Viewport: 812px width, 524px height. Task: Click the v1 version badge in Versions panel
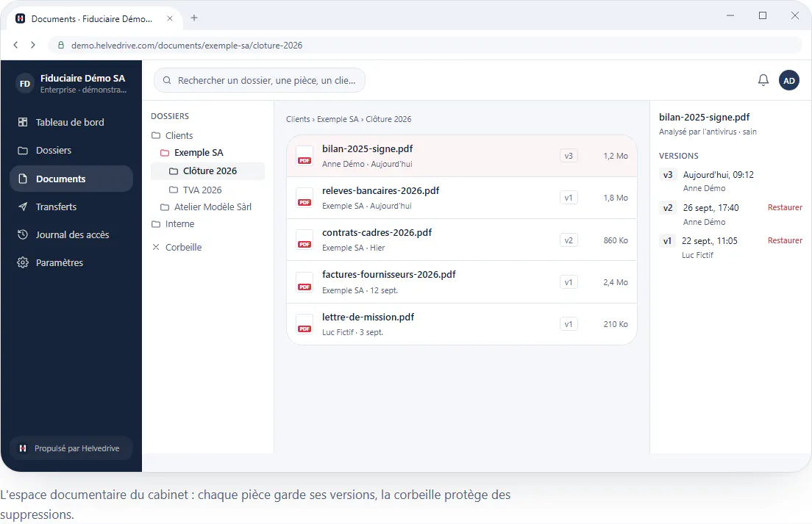(x=667, y=241)
